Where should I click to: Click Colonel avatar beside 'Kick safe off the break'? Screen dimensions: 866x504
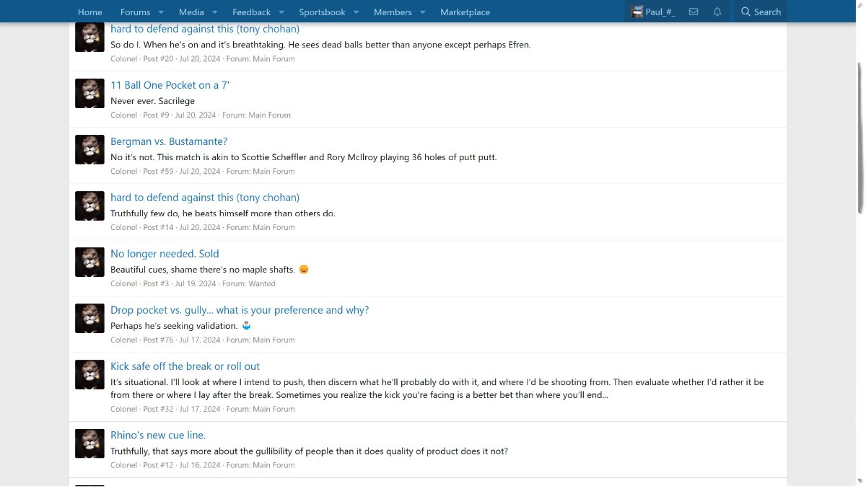89,374
